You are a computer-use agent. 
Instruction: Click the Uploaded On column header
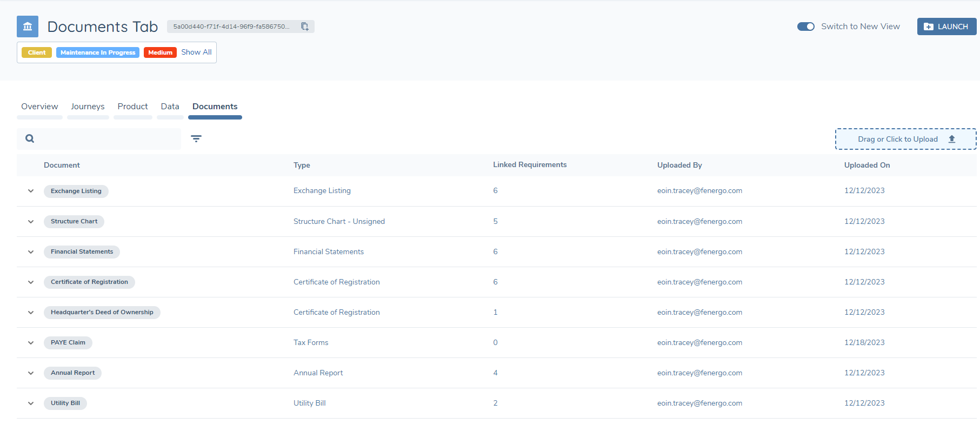tap(867, 165)
